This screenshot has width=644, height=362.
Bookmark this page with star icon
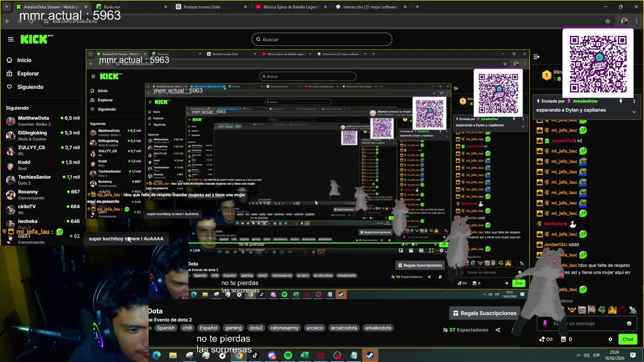(x=608, y=21)
